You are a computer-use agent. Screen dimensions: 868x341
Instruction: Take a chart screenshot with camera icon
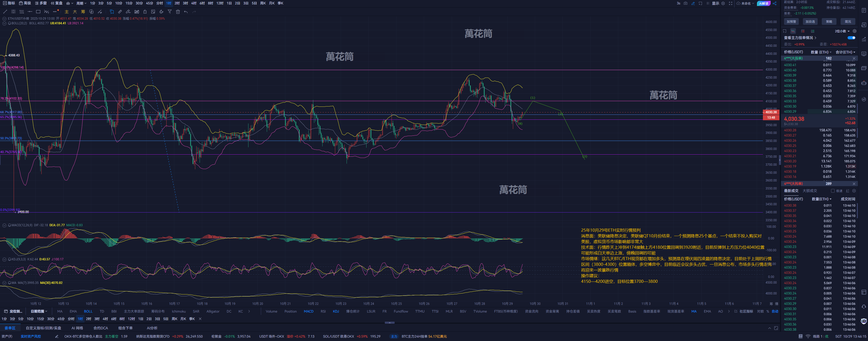(685, 3)
